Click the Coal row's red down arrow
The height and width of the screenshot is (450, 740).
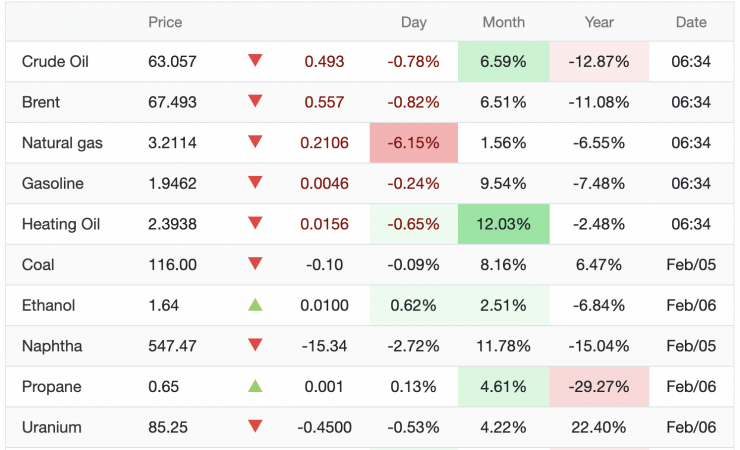pos(255,264)
